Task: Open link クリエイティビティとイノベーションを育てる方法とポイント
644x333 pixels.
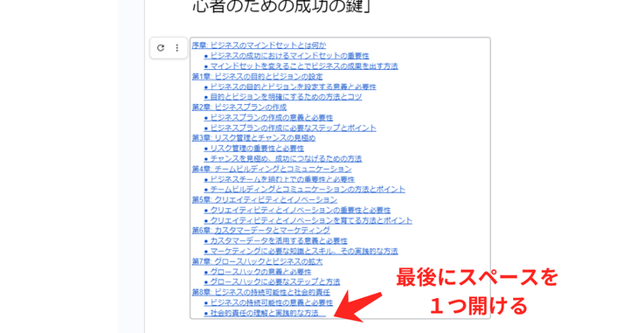Action: [x=311, y=220]
